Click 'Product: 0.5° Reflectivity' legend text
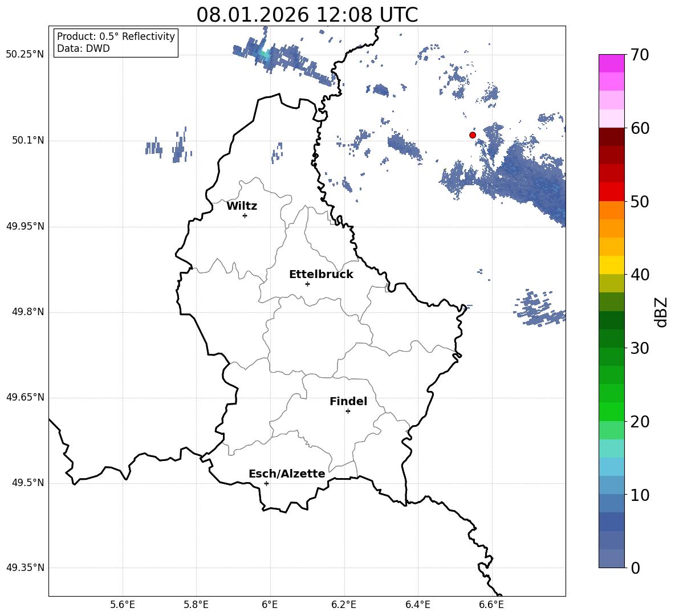This screenshot has height=616, width=675. [x=116, y=36]
